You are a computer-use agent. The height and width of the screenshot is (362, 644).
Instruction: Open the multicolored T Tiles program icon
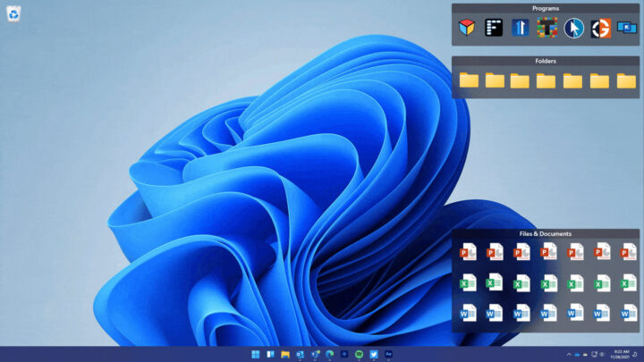[x=547, y=28]
